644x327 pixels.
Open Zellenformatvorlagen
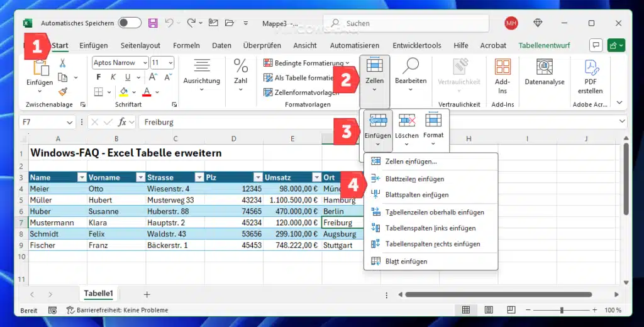point(301,92)
